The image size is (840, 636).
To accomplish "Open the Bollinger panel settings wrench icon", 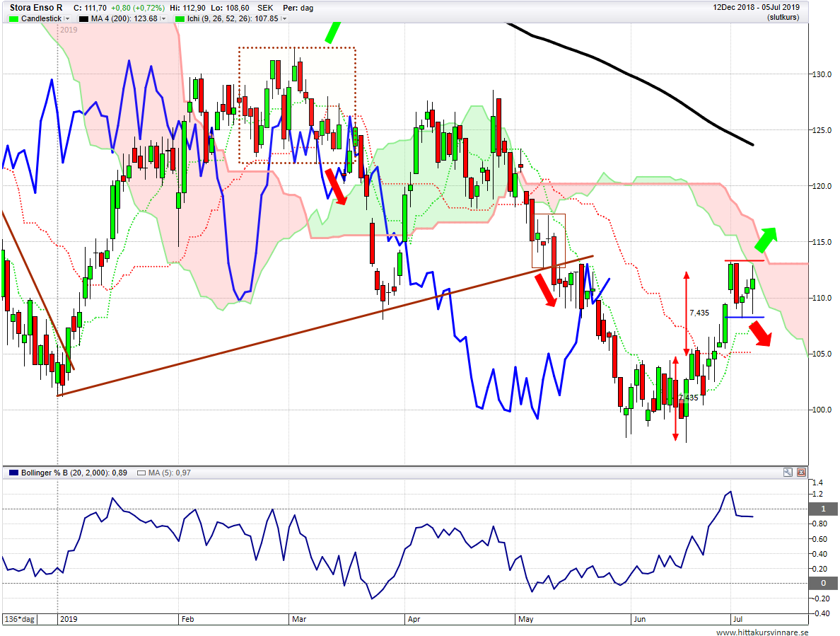I will pos(788,472).
